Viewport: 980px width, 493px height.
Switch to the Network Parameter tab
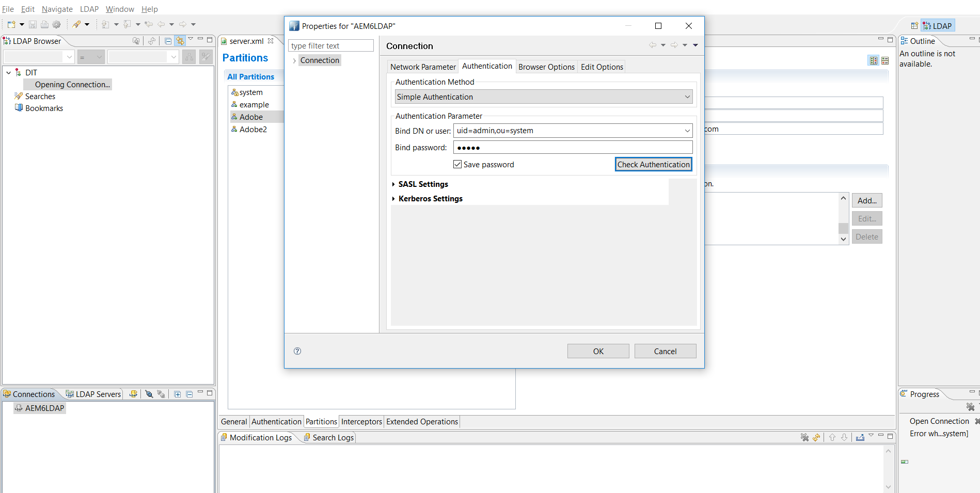click(x=422, y=67)
